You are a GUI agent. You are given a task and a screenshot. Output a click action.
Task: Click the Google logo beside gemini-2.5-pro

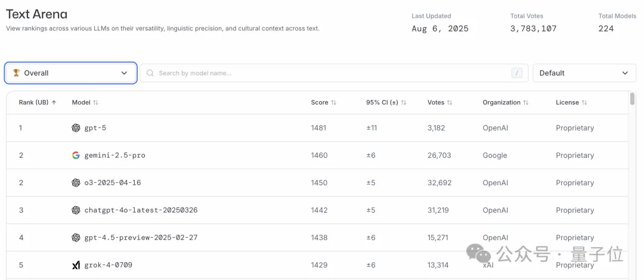point(76,155)
